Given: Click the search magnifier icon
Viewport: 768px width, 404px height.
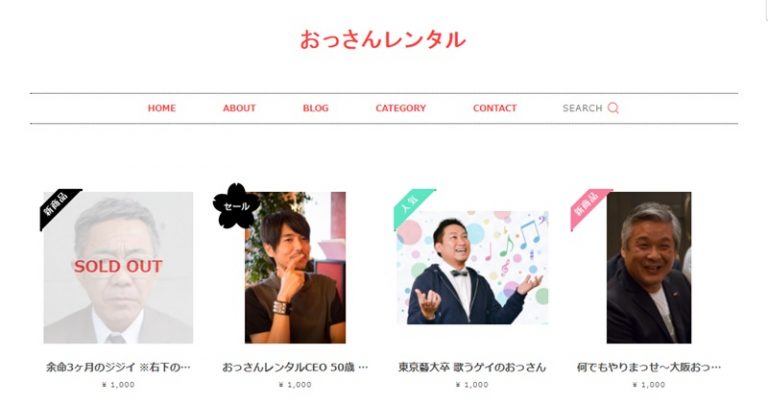Looking at the screenshot, I should pos(613,108).
